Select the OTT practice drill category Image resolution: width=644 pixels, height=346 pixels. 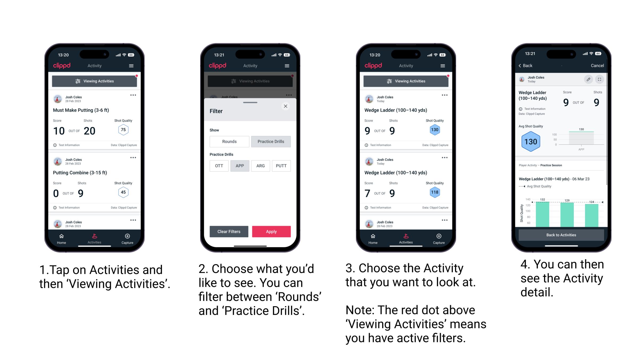tap(218, 166)
